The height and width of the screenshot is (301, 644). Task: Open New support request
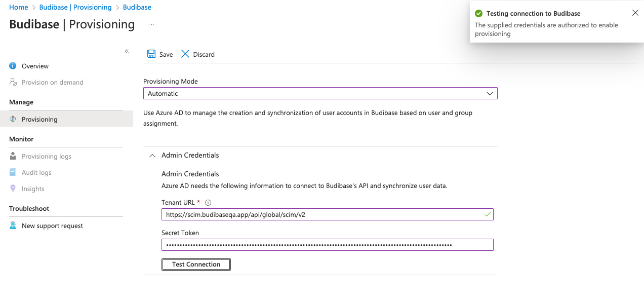[x=53, y=225]
